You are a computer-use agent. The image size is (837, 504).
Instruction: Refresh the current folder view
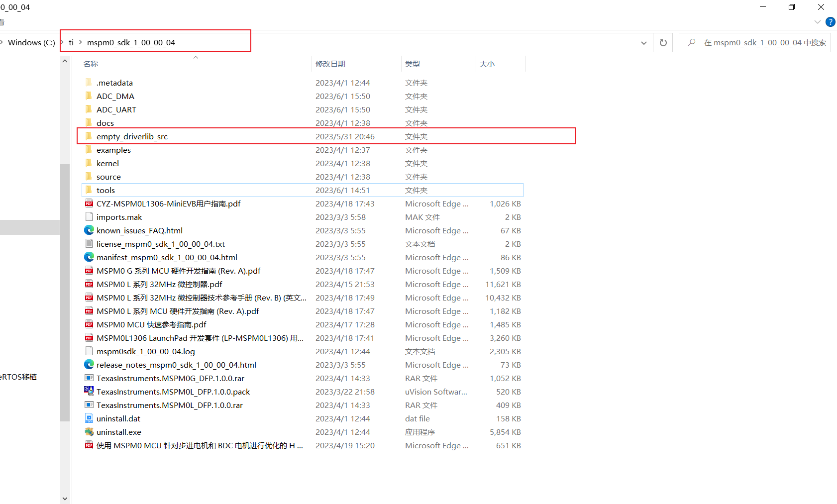[663, 42]
